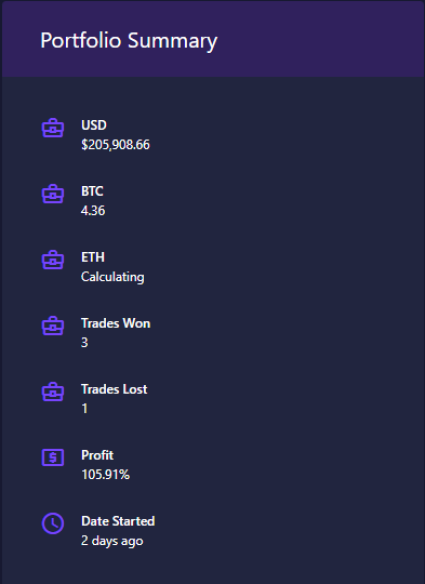Click the Portfolio Summary header title
The height and width of the screenshot is (584, 425).
(129, 41)
